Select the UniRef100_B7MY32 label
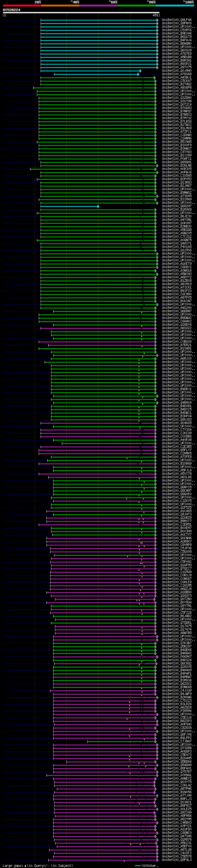 pos(177,118)
